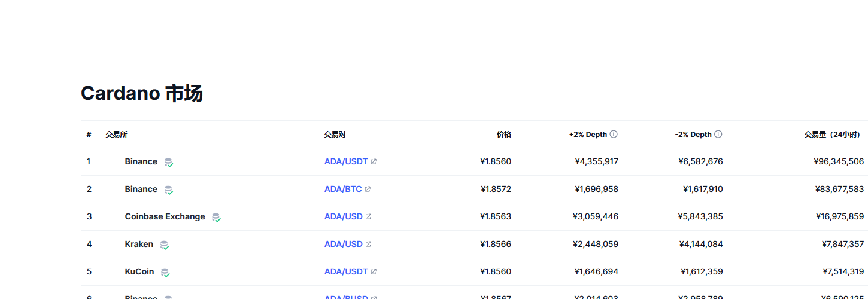Click the reserve badge icon next to Coinbase Exchange
The width and height of the screenshot is (868, 299).
coord(216,218)
